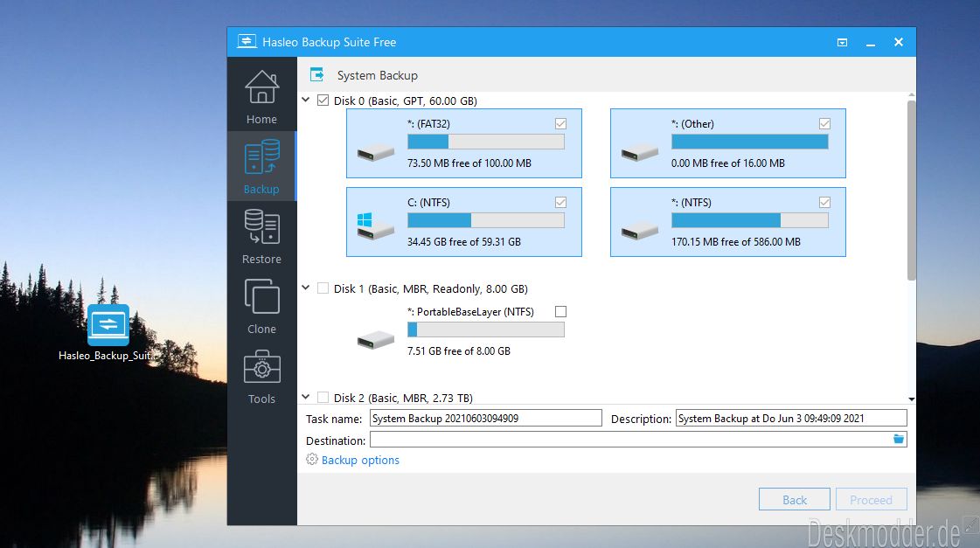Click the Other partition usage bar
This screenshot has height=548, width=980.
click(750, 142)
